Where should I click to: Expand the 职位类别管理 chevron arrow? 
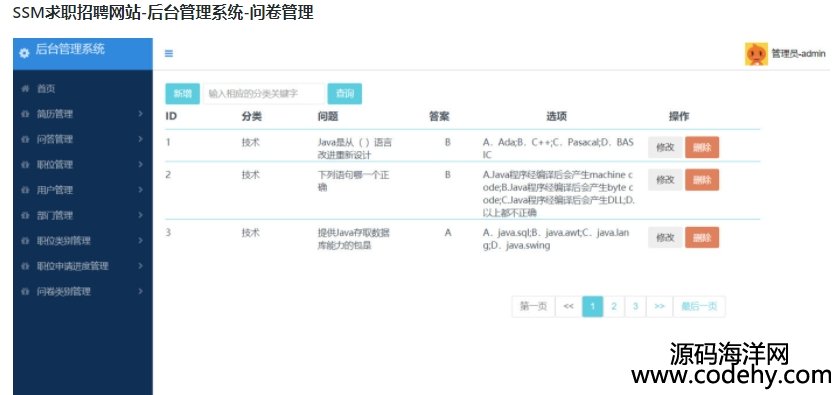(x=140, y=241)
